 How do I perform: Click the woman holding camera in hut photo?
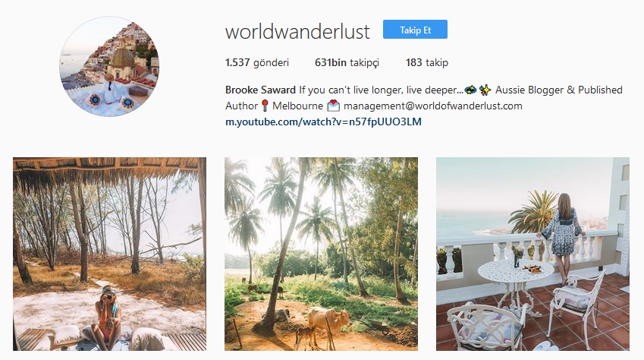click(108, 314)
